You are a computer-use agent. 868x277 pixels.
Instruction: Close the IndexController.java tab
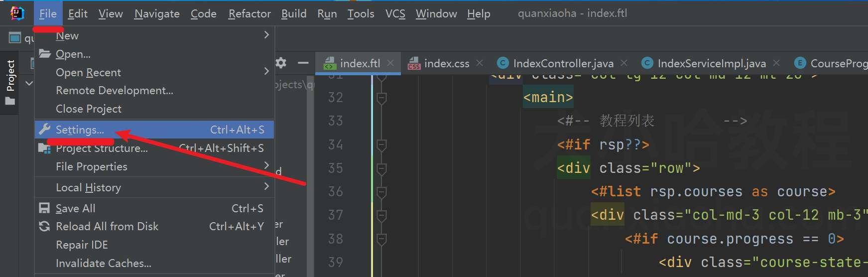coord(624,63)
